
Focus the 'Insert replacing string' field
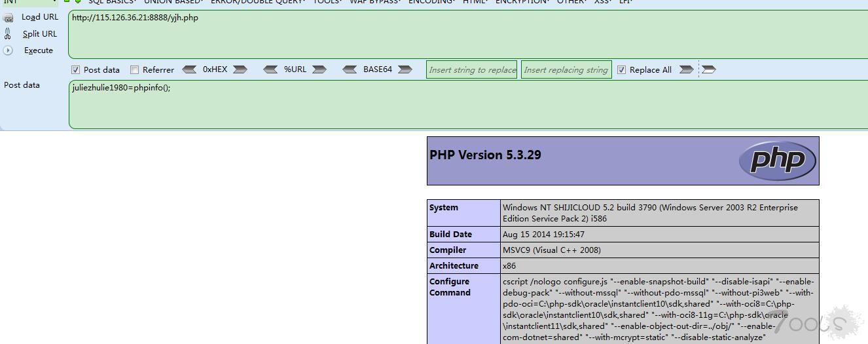(x=566, y=69)
